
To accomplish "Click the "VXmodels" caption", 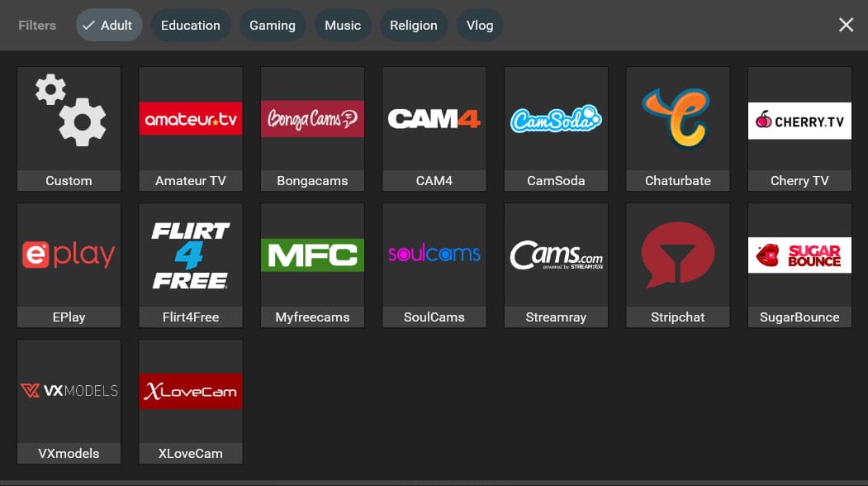I will pos(69,453).
